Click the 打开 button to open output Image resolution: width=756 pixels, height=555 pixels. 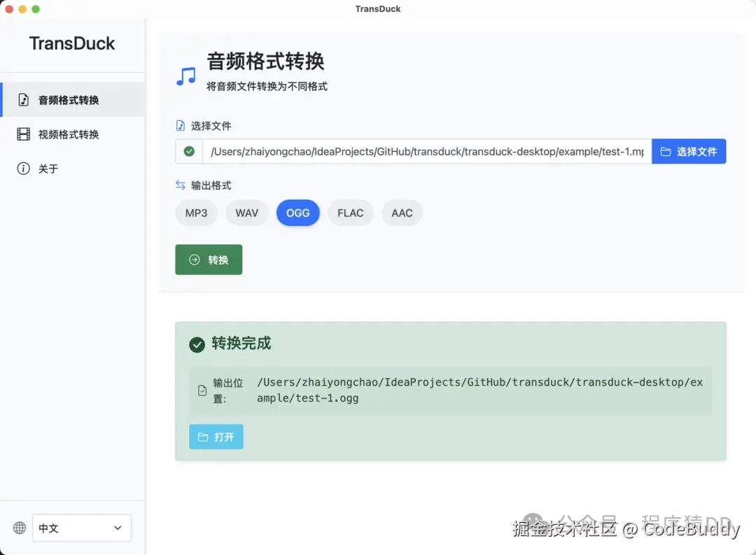[x=216, y=437]
